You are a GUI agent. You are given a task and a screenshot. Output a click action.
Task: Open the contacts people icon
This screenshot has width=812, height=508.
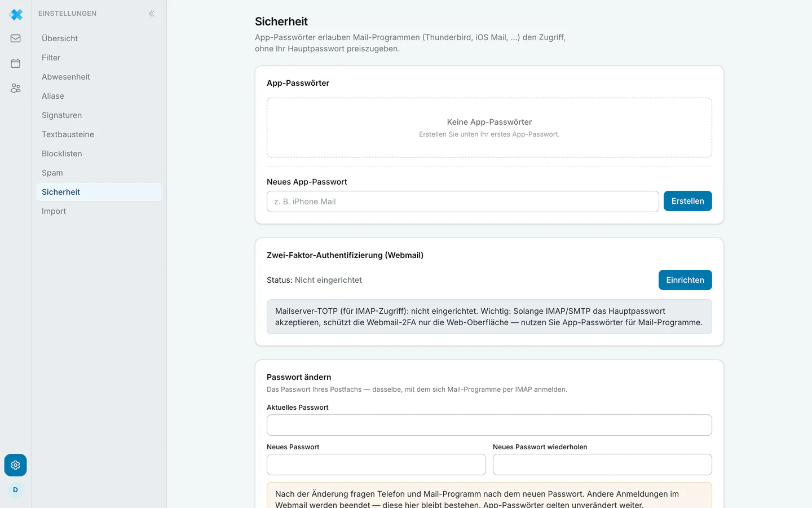coord(15,88)
